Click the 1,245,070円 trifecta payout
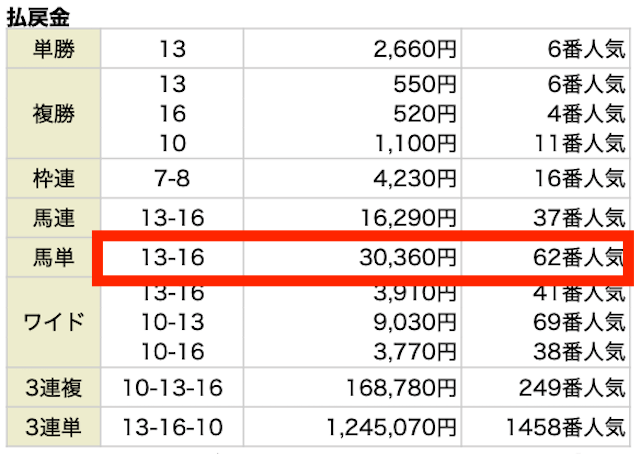Viewport: 640px width, 454px height. tap(391, 427)
